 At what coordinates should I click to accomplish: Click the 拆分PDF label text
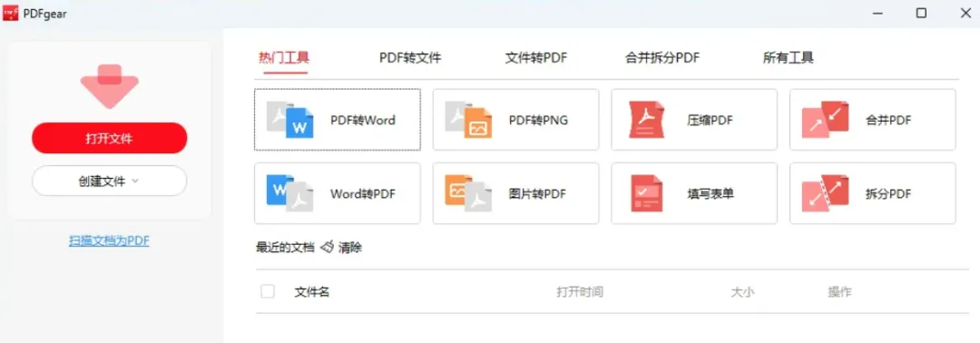point(888,193)
